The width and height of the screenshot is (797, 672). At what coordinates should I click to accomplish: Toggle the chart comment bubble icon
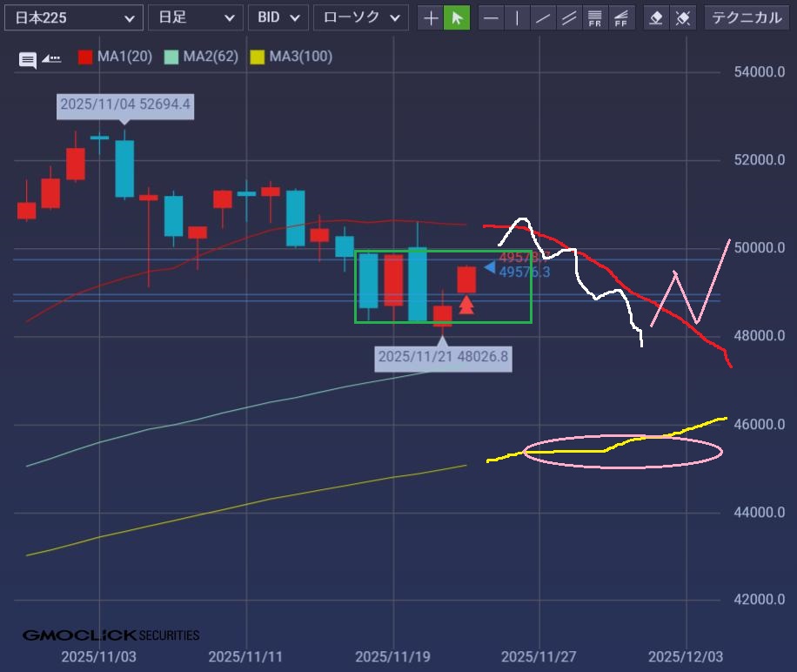28,59
